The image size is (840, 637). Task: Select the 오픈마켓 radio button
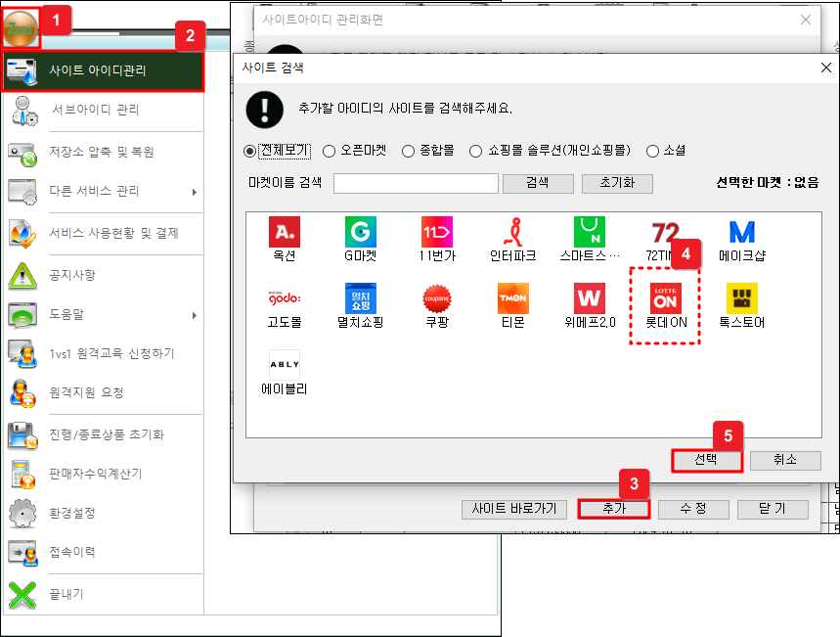point(329,152)
